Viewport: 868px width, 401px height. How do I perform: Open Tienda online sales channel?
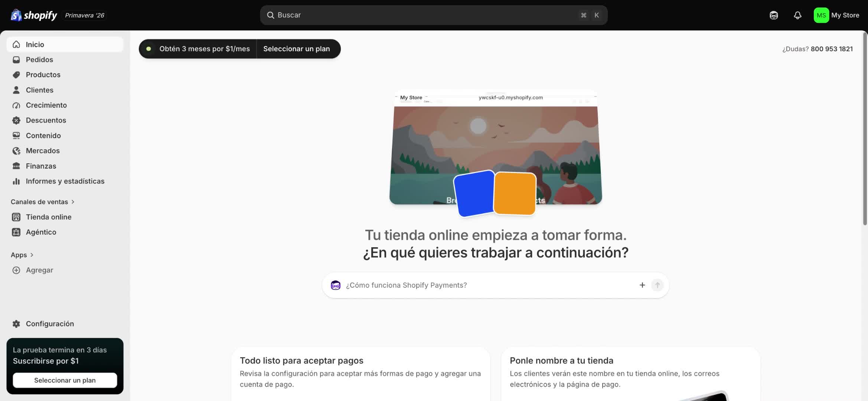[x=65, y=217]
